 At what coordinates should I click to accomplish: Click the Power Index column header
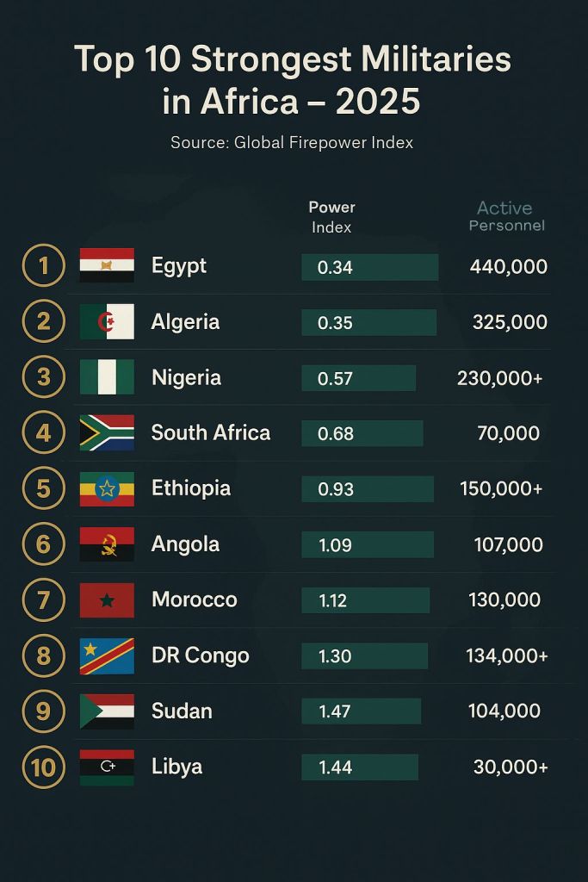[331, 217]
